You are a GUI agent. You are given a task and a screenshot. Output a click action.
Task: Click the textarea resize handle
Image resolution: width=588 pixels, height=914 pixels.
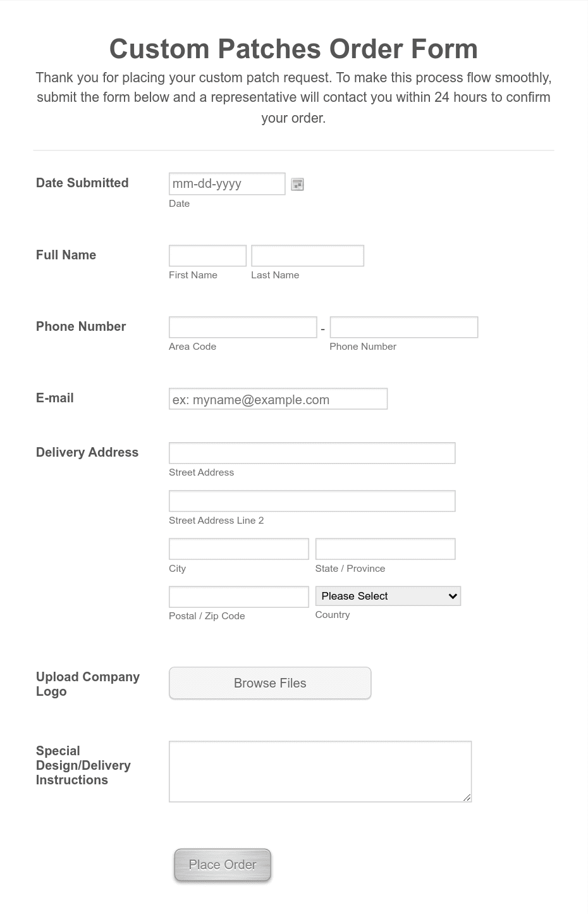(468, 798)
